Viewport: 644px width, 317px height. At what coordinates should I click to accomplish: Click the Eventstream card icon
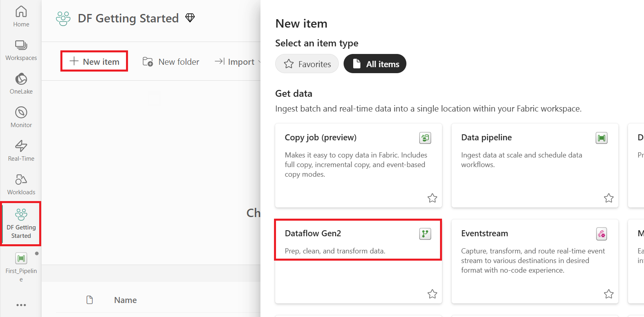(601, 234)
